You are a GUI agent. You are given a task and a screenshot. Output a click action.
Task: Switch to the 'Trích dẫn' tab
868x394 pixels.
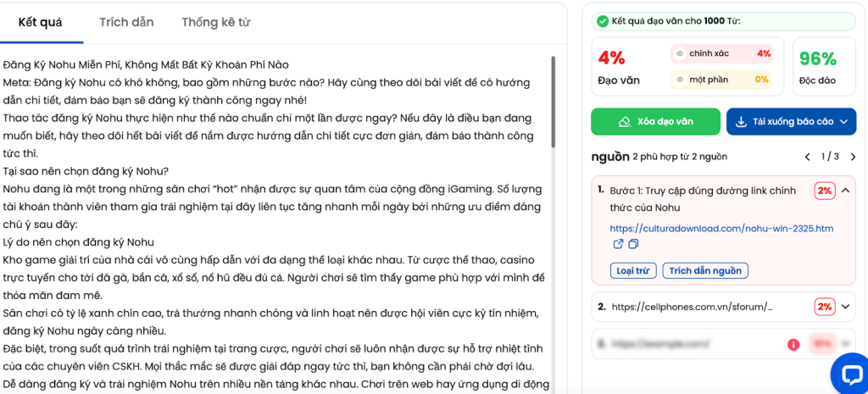click(126, 23)
